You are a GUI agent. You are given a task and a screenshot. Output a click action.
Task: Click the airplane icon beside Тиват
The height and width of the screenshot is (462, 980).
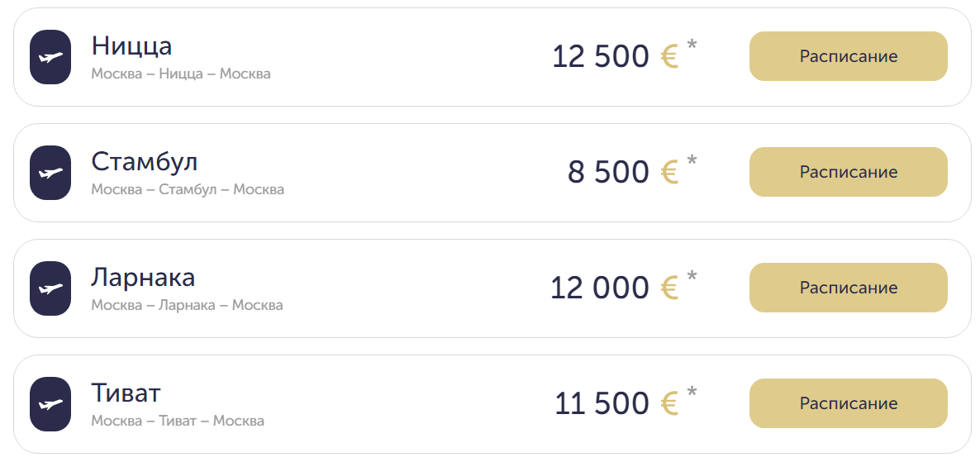[50, 404]
